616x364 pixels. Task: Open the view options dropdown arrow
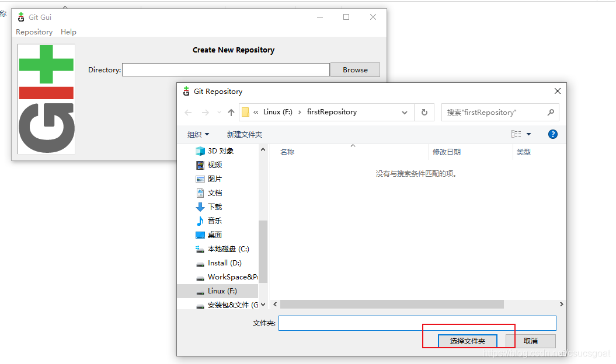coord(529,134)
